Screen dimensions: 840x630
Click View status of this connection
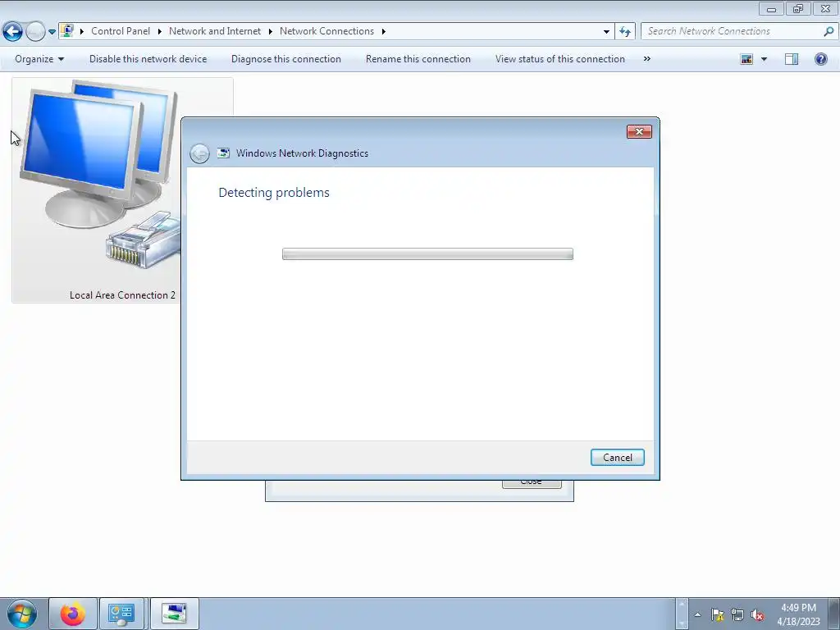click(559, 59)
